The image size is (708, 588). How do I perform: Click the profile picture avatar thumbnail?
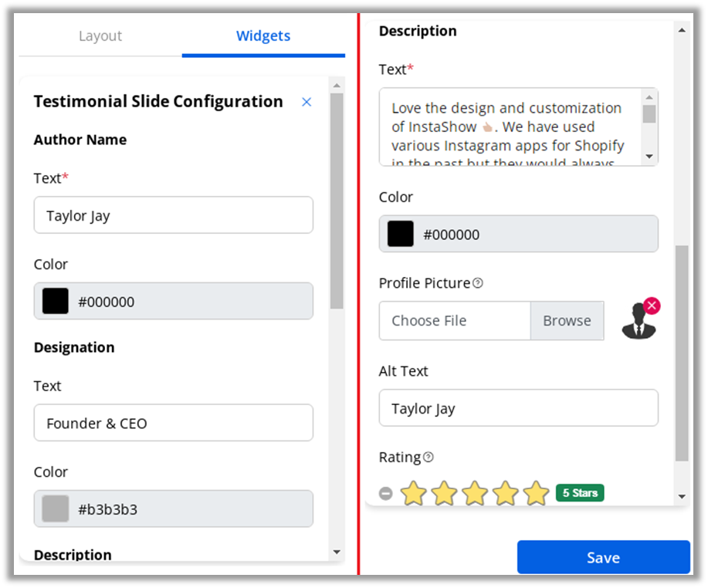(x=639, y=323)
